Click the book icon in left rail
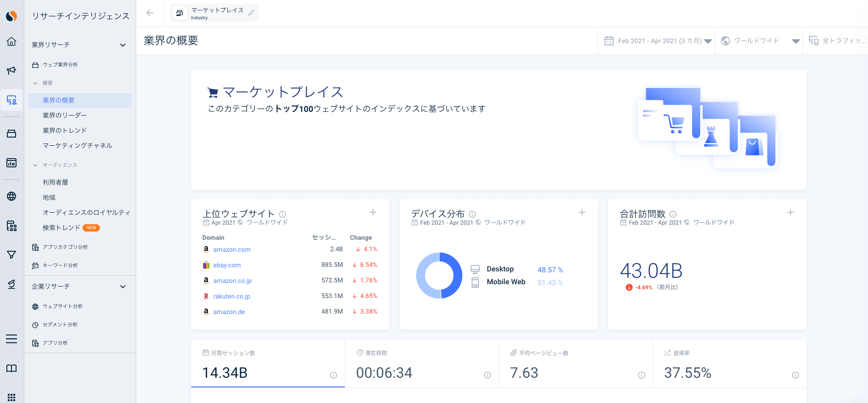The image size is (868, 403). pyautogui.click(x=11, y=369)
